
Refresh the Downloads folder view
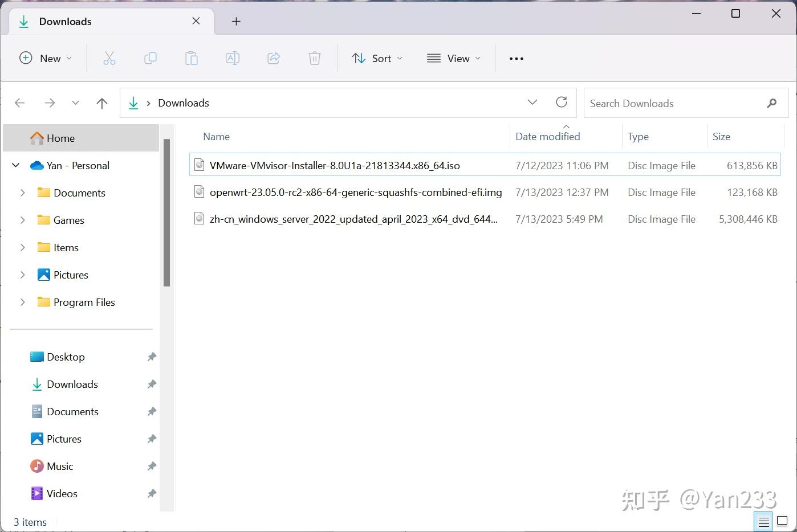point(562,103)
